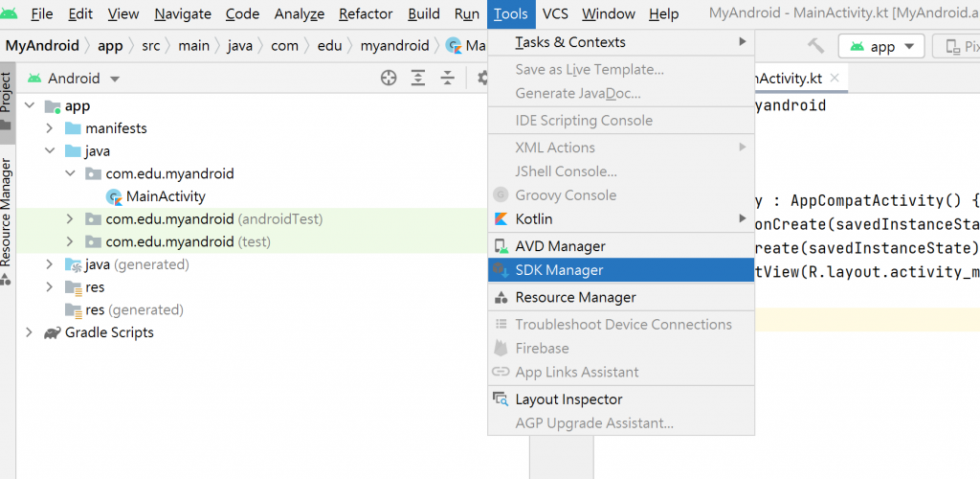
Task: Close the MainActivity.kt editor tab
Action: coord(835,79)
